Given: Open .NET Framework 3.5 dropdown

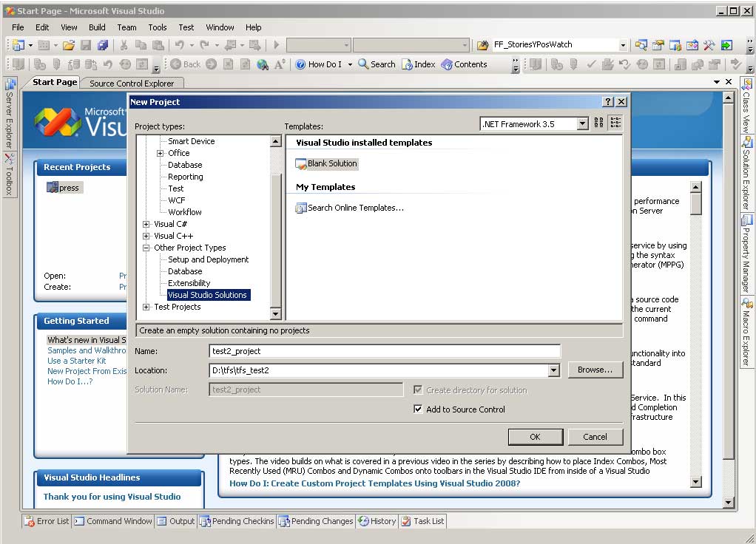Looking at the screenshot, I should [582, 124].
